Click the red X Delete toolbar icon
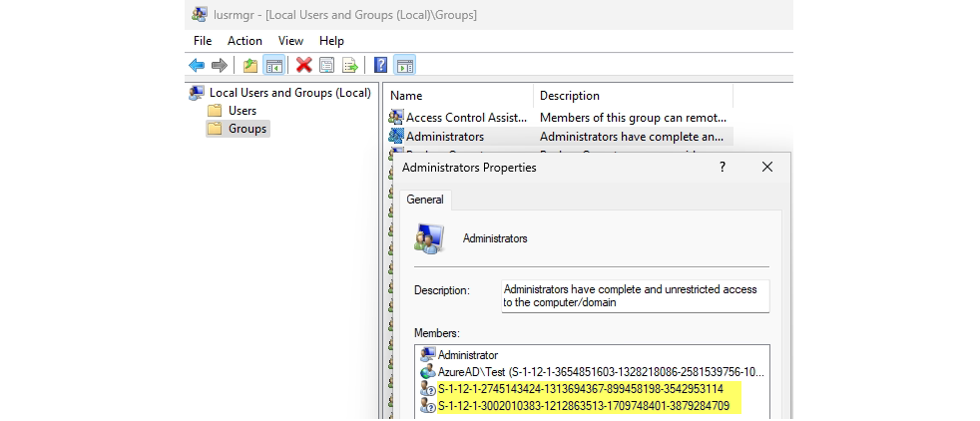Image resolution: width=980 pixels, height=421 pixels. (x=303, y=65)
